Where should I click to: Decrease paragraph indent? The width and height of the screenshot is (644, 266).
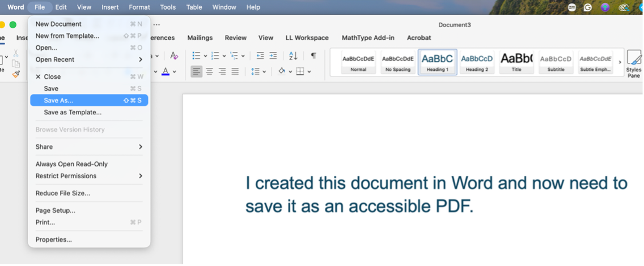pyautogui.click(x=260, y=55)
